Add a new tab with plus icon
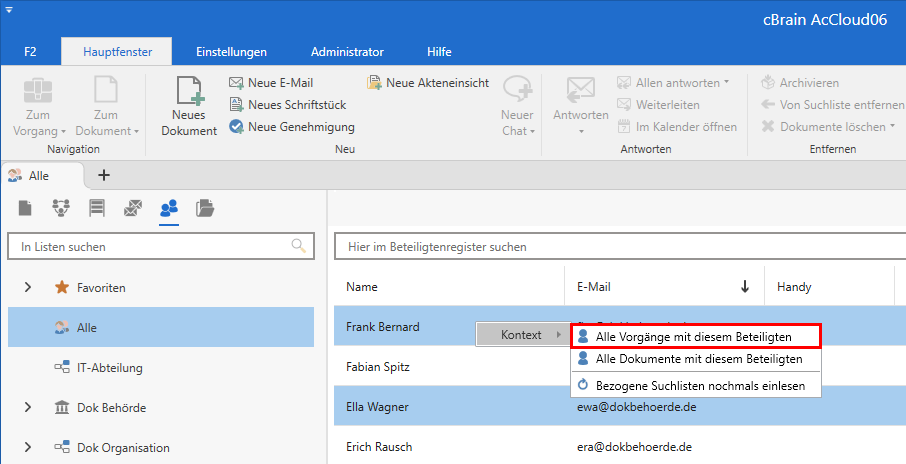 pyautogui.click(x=103, y=175)
